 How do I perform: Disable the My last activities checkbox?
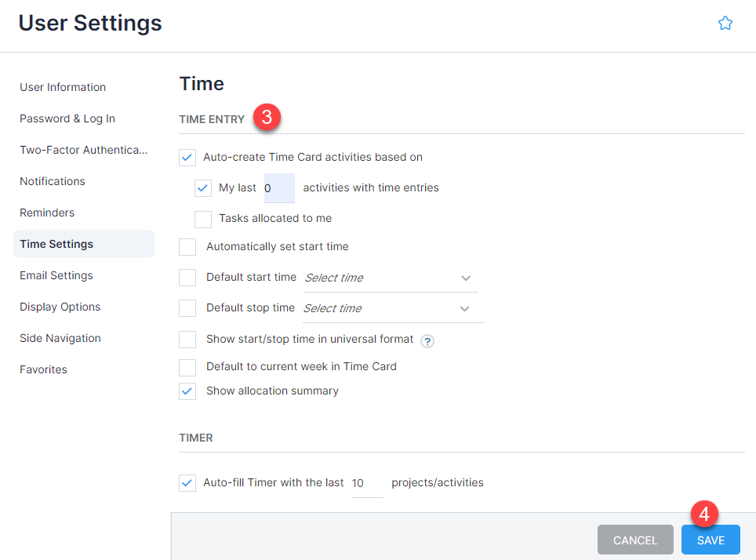click(x=202, y=187)
